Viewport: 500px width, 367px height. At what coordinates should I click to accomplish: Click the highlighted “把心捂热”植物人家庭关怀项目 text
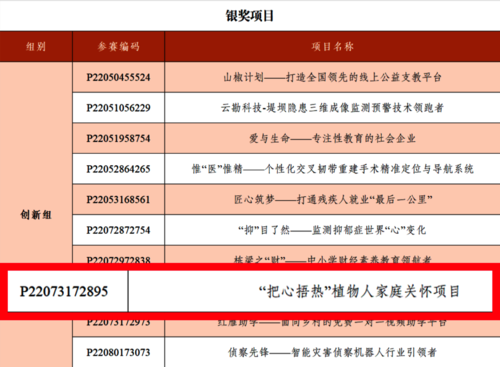click(359, 292)
